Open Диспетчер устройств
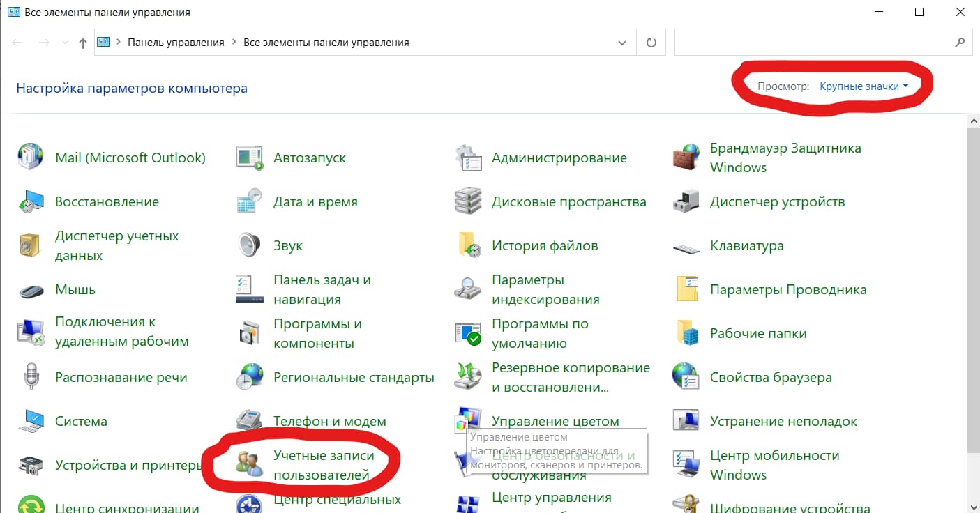The image size is (980, 513). [x=777, y=201]
